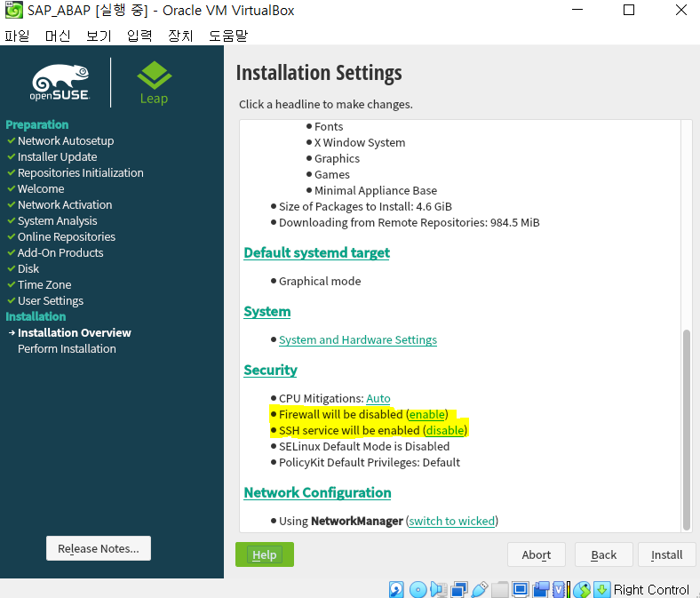Viewport: 700px width, 598px height.
Task: Click the recording indicator icon in status bar
Action: 541,589
